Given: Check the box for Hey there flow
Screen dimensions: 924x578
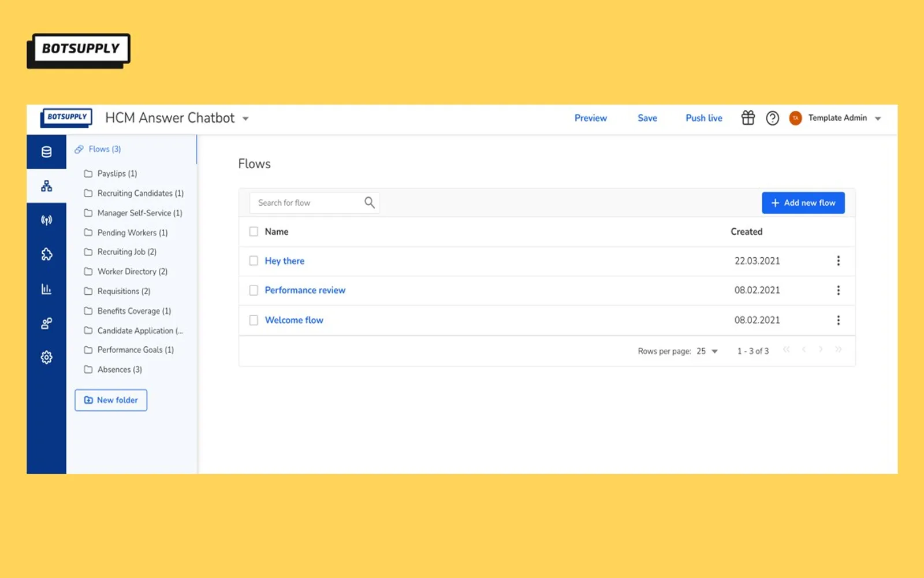Looking at the screenshot, I should point(254,261).
